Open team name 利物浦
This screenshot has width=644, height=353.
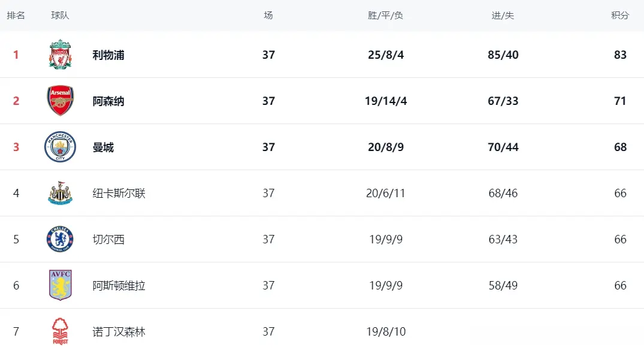coord(108,55)
